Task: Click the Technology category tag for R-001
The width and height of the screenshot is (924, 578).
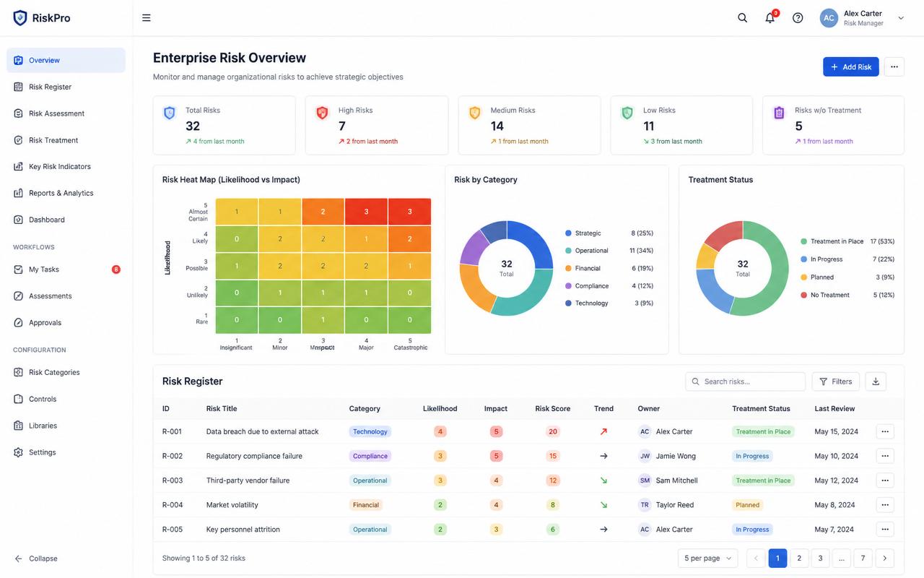Action: click(x=370, y=431)
